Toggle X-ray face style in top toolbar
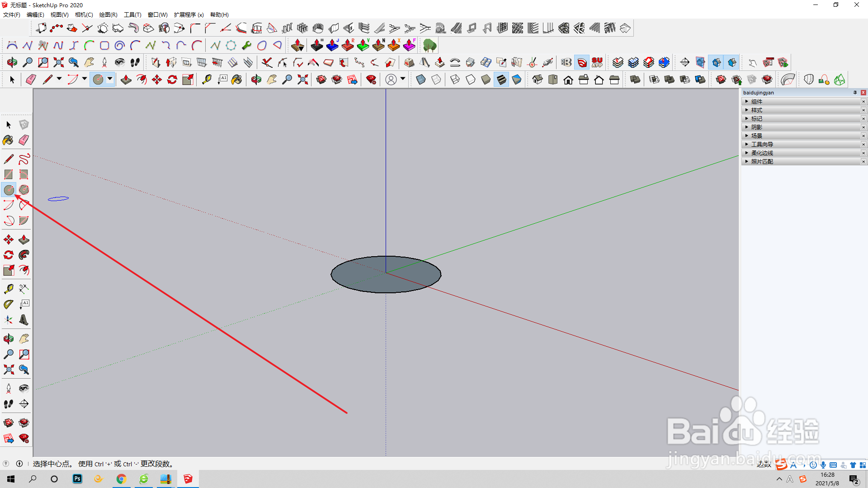This screenshot has height=488, width=868. [421, 80]
